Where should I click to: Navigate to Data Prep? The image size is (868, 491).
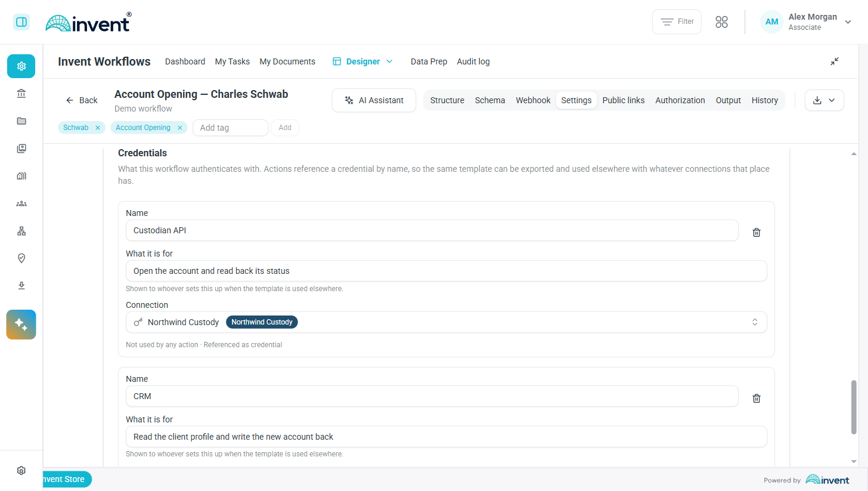pos(429,61)
